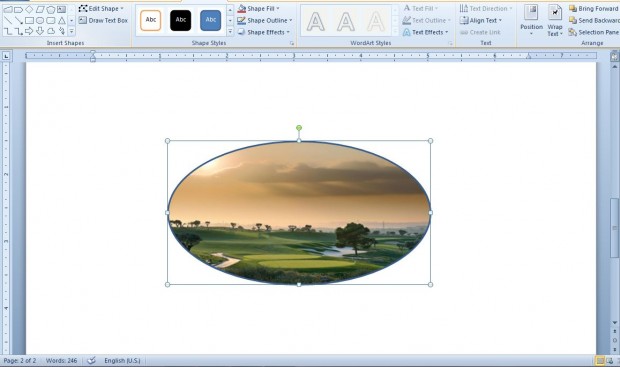This screenshot has width=620, height=367.
Task: Click the Text Effects button
Action: (x=425, y=32)
